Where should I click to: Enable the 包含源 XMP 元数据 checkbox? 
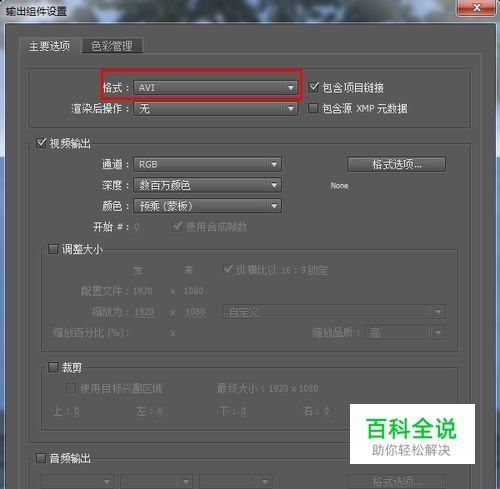tap(313, 108)
